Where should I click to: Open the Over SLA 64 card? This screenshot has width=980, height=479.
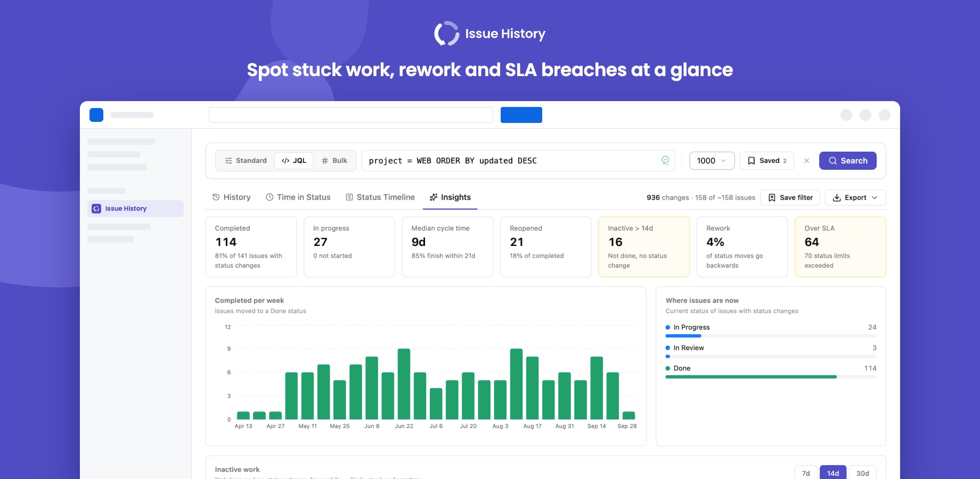click(840, 247)
